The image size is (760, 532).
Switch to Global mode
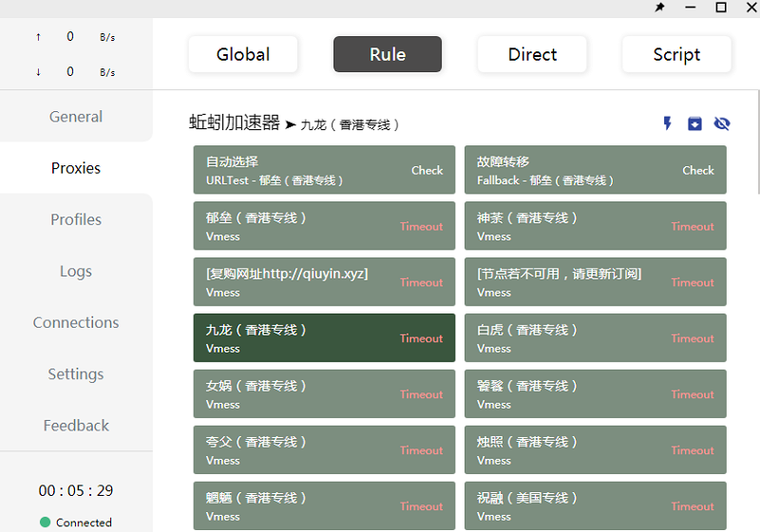243,54
